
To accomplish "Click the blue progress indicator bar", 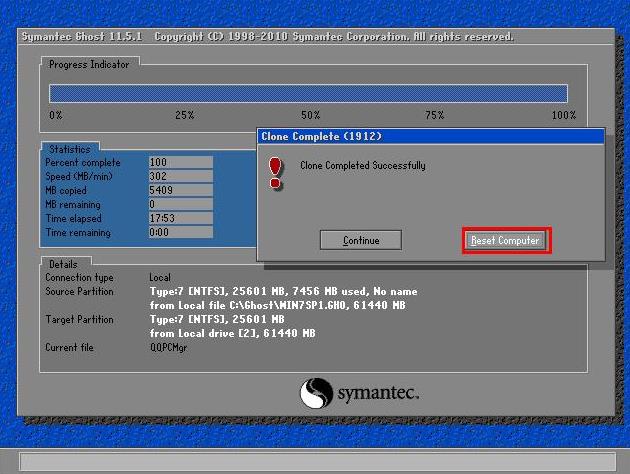I will [x=308, y=93].
